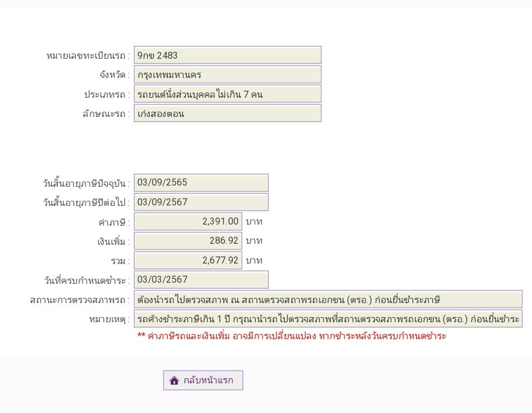Click the vehicle type field รถยนต์นั่งส่วนบุคคลไม่เกิน 7 คน
Screen dimensions: 532x413
[x=228, y=94]
